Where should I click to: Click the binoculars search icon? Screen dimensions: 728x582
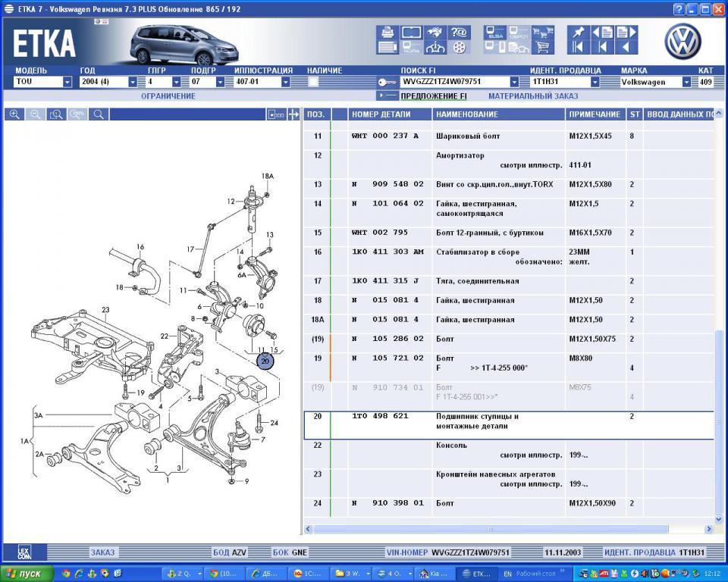click(435, 33)
